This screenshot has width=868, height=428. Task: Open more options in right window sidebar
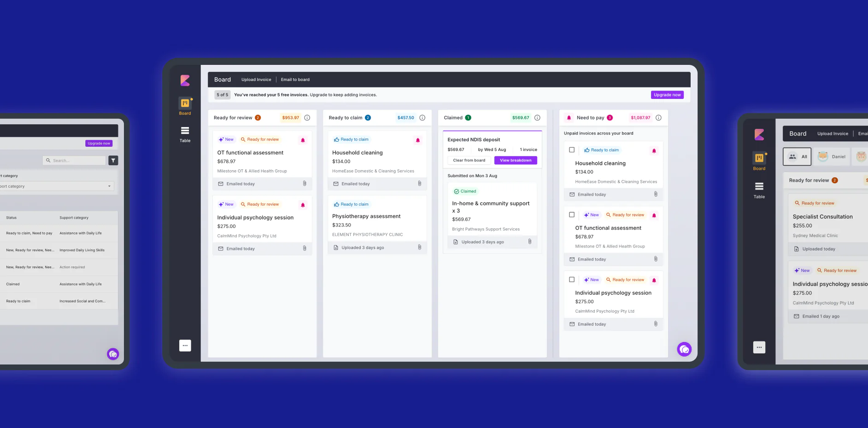click(x=759, y=347)
